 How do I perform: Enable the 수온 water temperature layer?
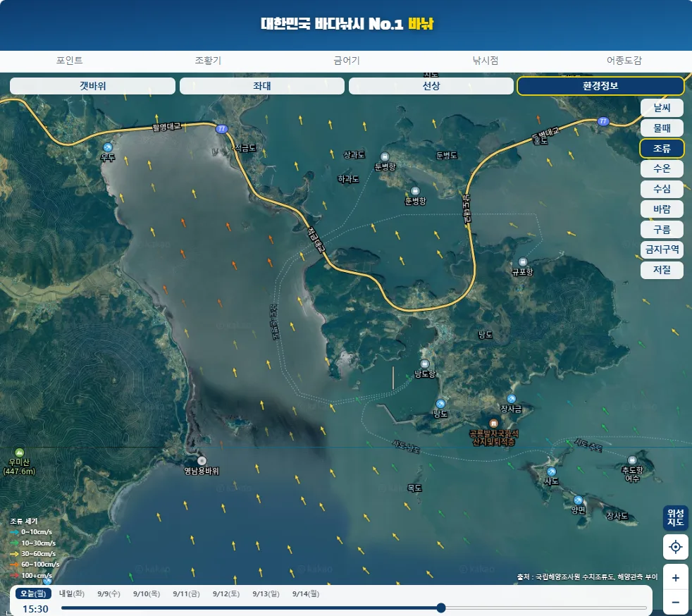click(x=662, y=168)
